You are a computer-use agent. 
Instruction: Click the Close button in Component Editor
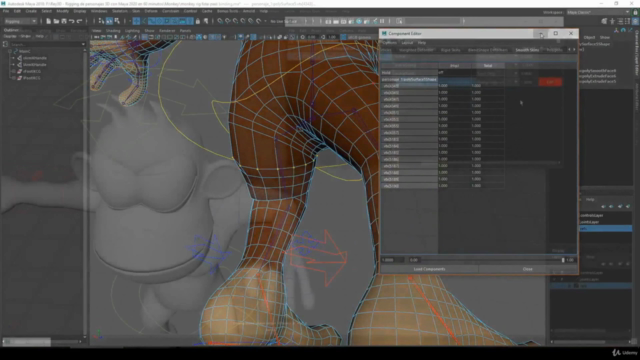tap(528, 269)
